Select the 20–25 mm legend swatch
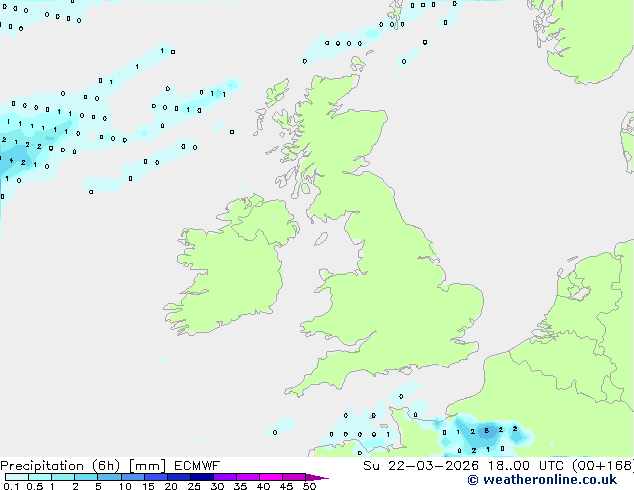 pyautogui.click(x=179, y=477)
